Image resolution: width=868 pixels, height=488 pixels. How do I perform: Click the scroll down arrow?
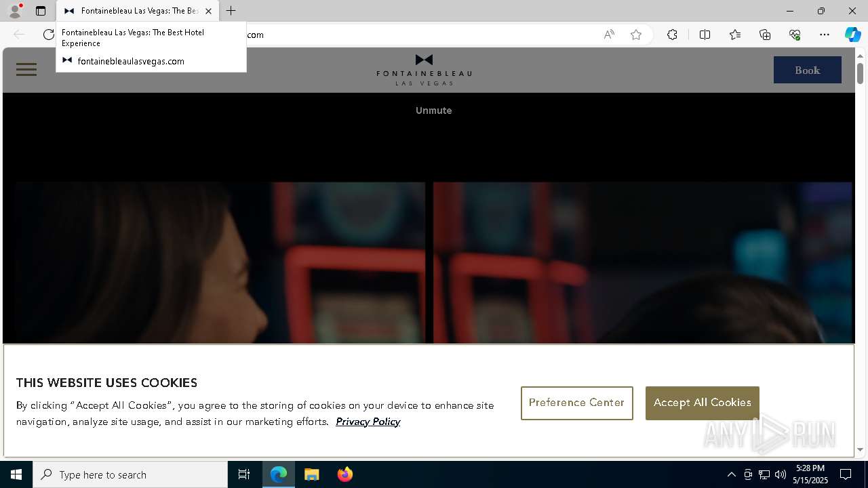[860, 449]
